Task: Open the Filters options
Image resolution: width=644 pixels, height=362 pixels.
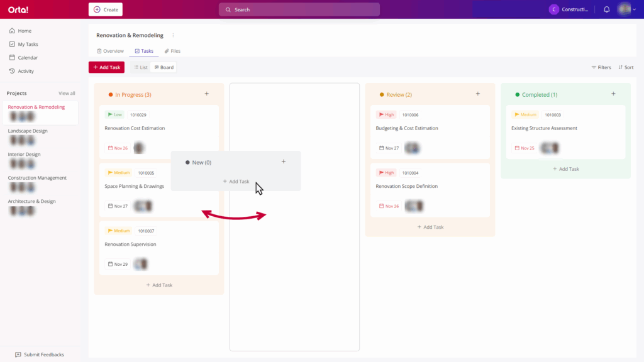Action: coord(601,67)
